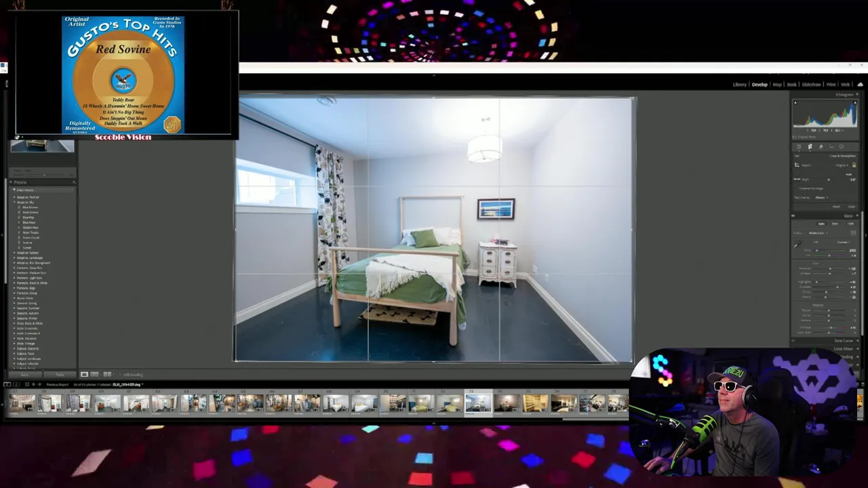This screenshot has width=868, height=488.
Task: Click the cloud sync status icon
Action: (x=861, y=85)
